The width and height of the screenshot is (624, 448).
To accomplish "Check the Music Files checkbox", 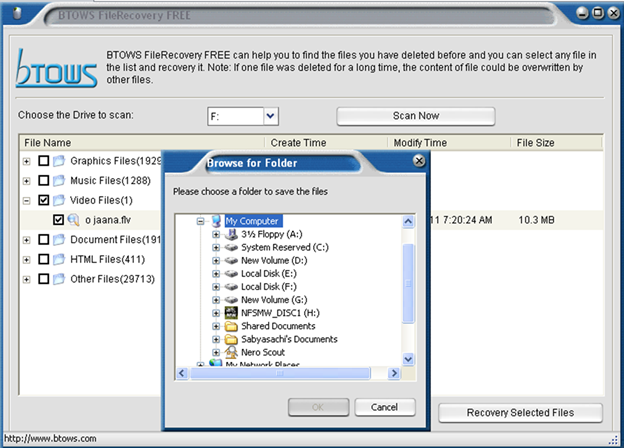I will click(x=44, y=181).
